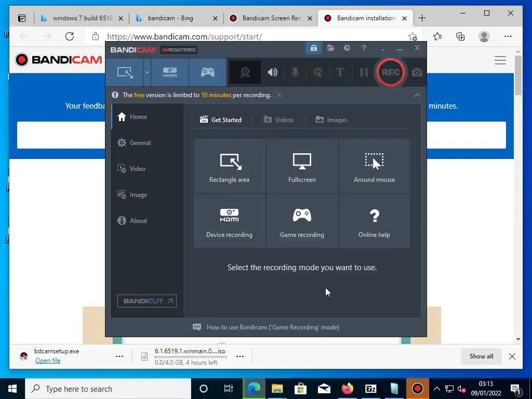The image size is (532, 399).
Task: Click the taskbar search box
Action: pos(108,389)
